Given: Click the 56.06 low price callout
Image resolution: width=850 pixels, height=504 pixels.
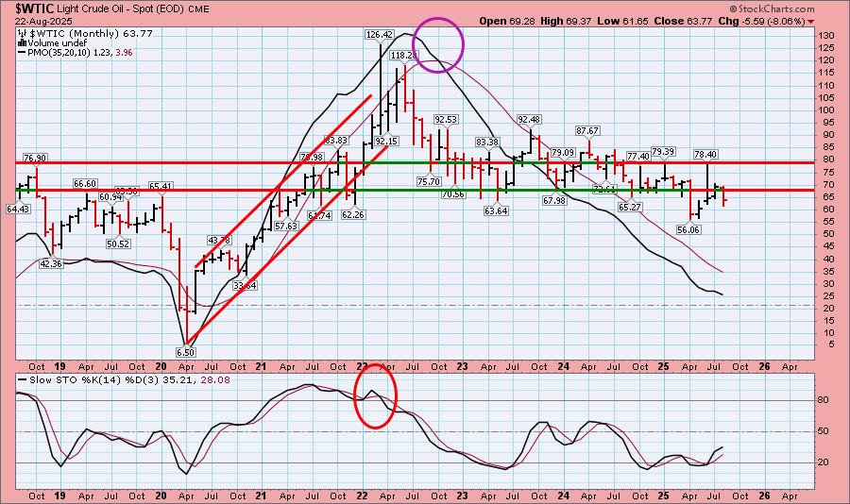Looking at the screenshot, I should (x=688, y=229).
